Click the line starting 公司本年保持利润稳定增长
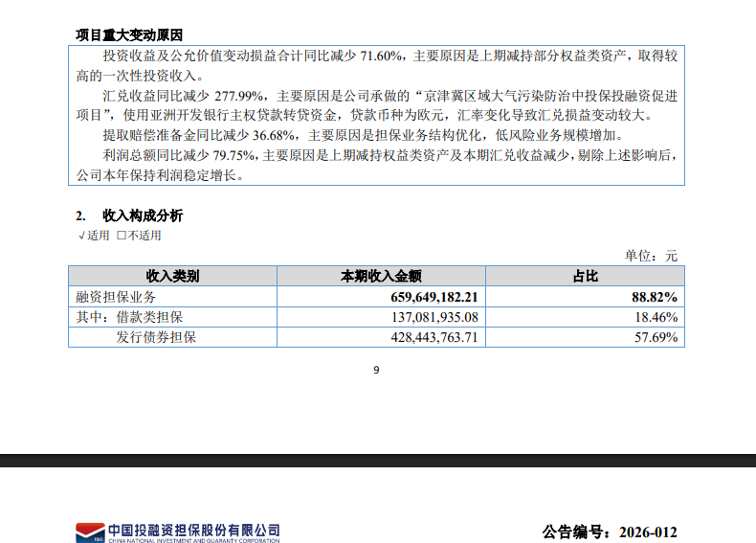This screenshot has width=756, height=543. point(160,175)
